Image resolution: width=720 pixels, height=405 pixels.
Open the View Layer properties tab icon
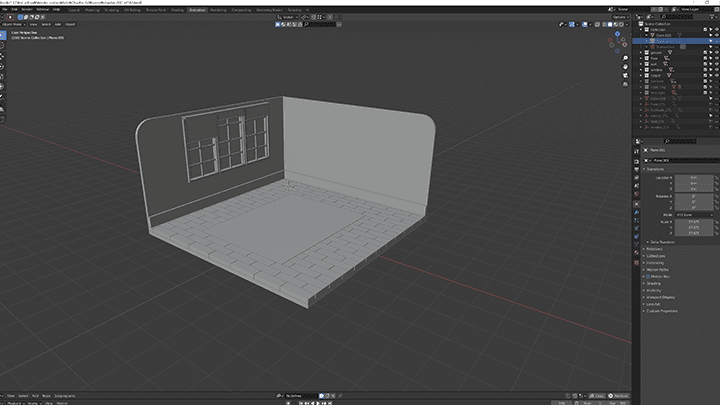[636, 178]
